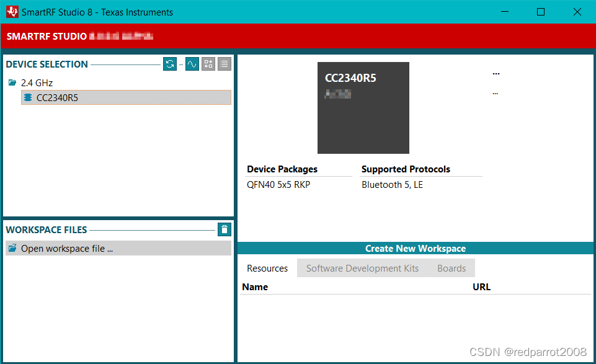596x364 pixels.
Task: Open the Software Development Kits tab
Action: (x=362, y=268)
